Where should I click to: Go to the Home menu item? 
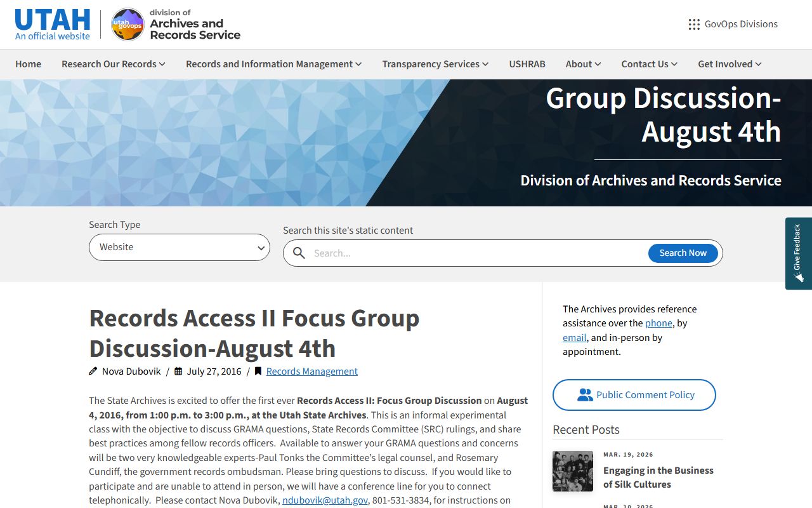pos(29,64)
